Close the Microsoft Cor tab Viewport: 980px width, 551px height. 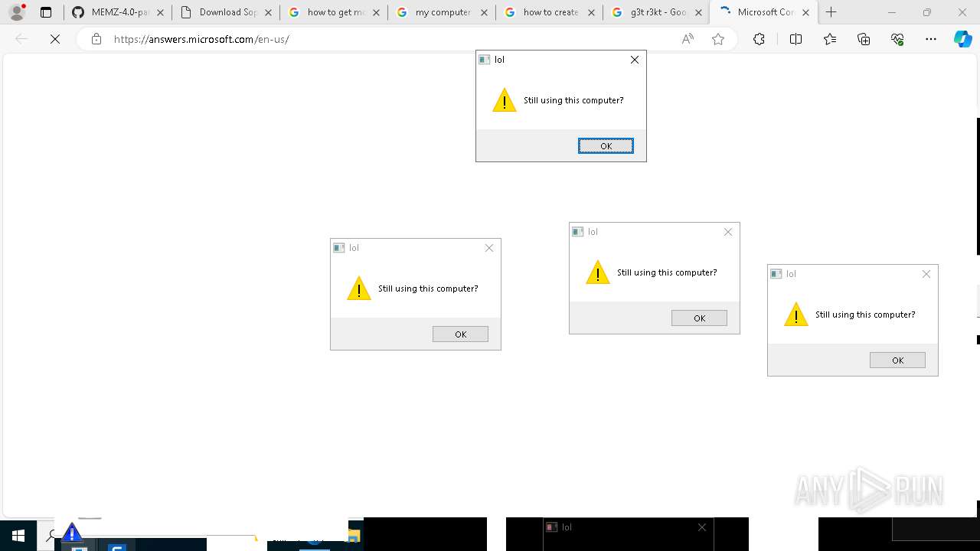pyautogui.click(x=805, y=12)
